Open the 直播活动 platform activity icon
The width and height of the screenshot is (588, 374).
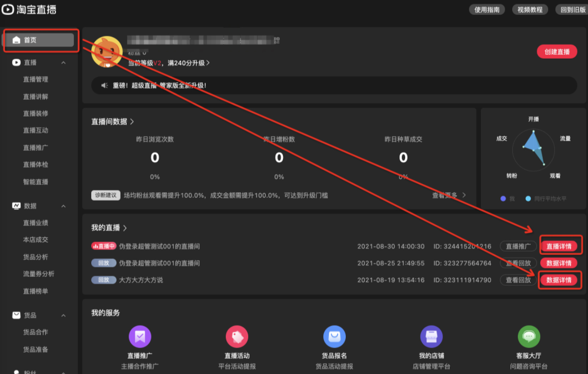tap(237, 336)
